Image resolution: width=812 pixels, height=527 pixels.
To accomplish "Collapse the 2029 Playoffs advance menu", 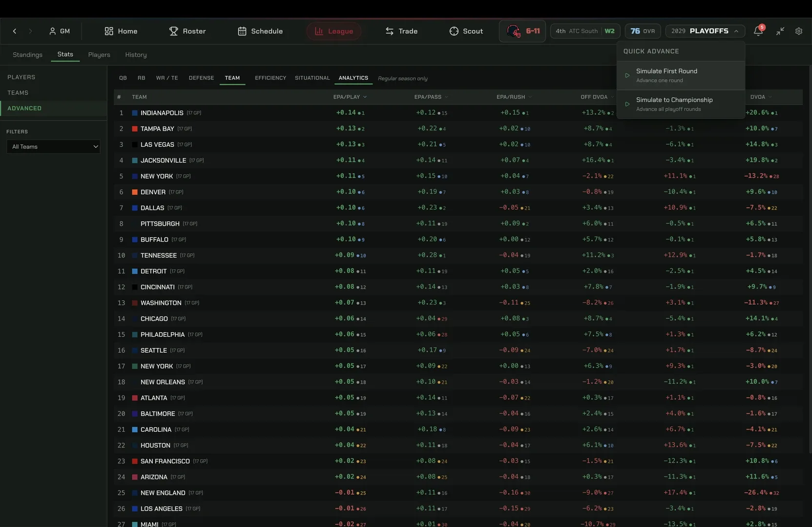I will (x=705, y=31).
